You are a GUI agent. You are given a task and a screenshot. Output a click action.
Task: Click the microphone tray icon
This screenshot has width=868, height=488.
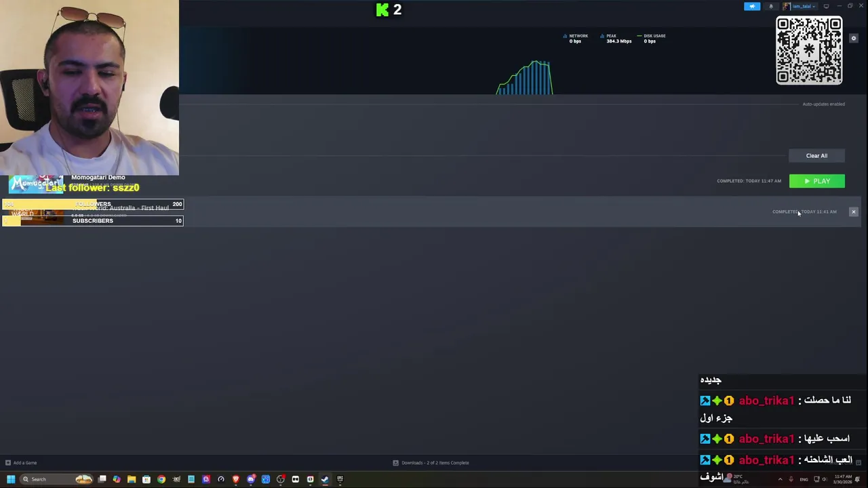tap(791, 479)
